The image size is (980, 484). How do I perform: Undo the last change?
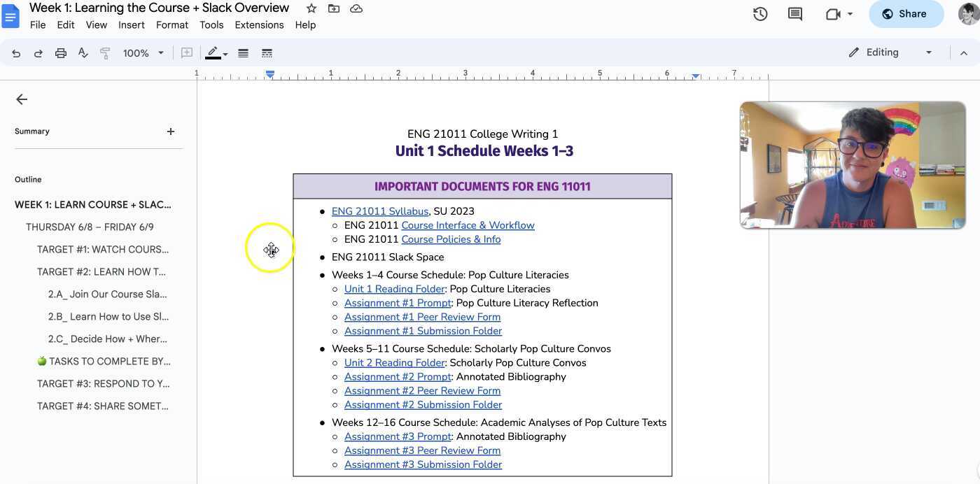16,52
